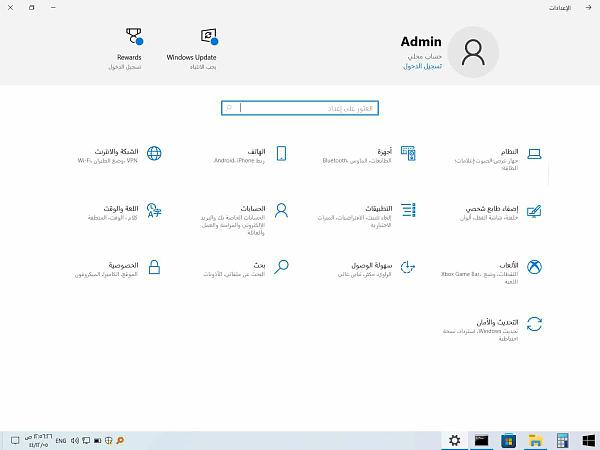Open the volume speaker tray icon
Screen dimensions: 600x450
(75, 441)
